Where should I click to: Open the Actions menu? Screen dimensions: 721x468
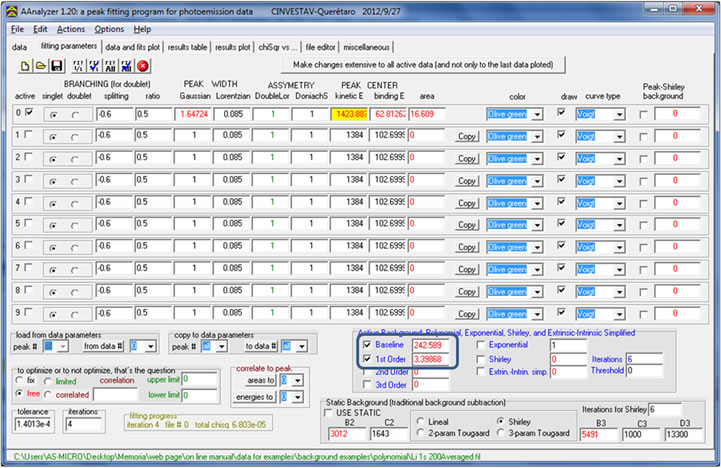coord(71,29)
